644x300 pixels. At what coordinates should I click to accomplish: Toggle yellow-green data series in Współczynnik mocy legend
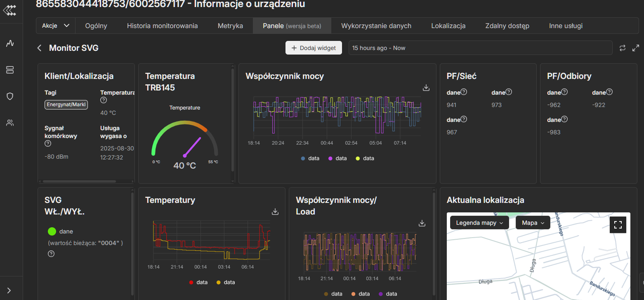365,158
